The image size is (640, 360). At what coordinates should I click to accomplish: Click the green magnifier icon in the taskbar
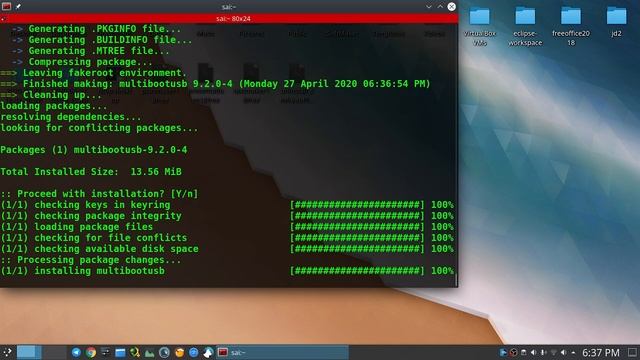(x=135, y=352)
